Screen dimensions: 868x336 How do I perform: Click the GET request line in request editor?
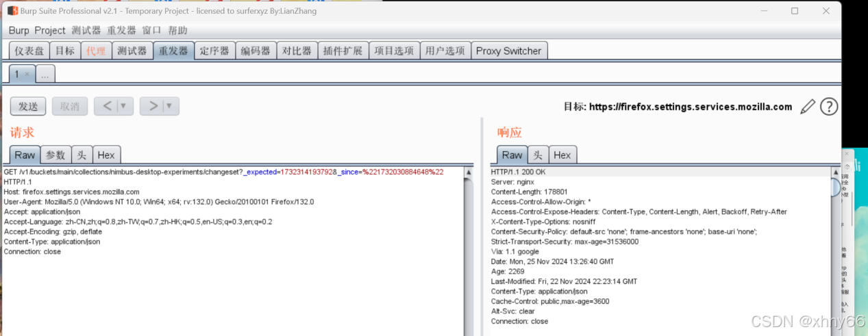point(223,172)
